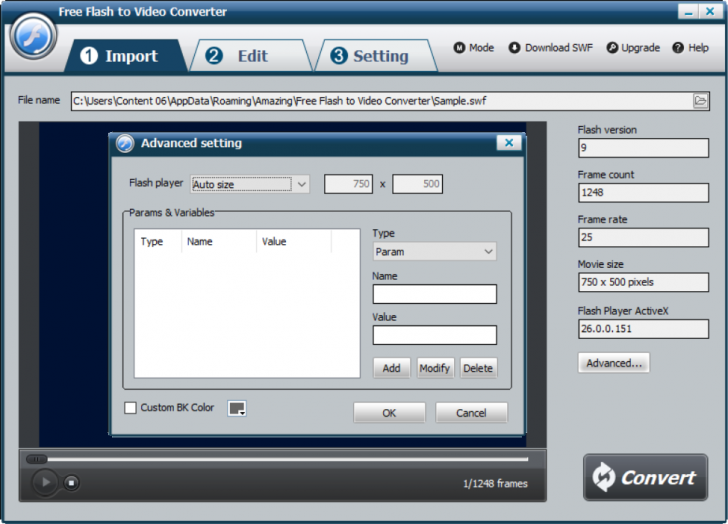Enable Custom BK Color checkbox

pyautogui.click(x=130, y=408)
